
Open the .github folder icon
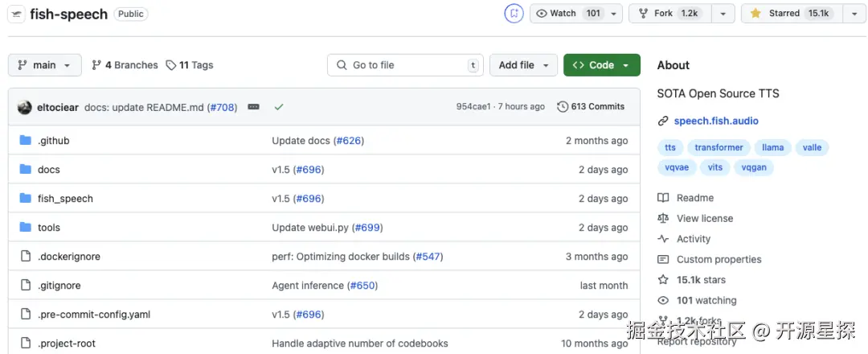25,141
